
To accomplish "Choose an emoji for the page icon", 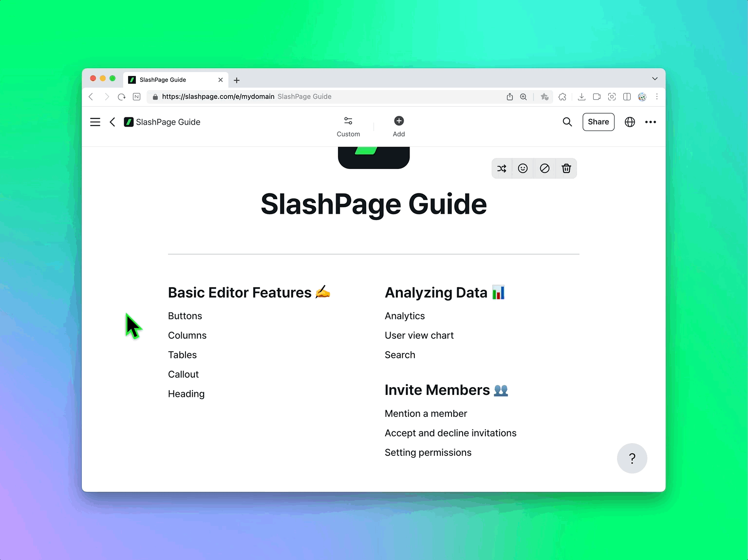I will coord(523,168).
